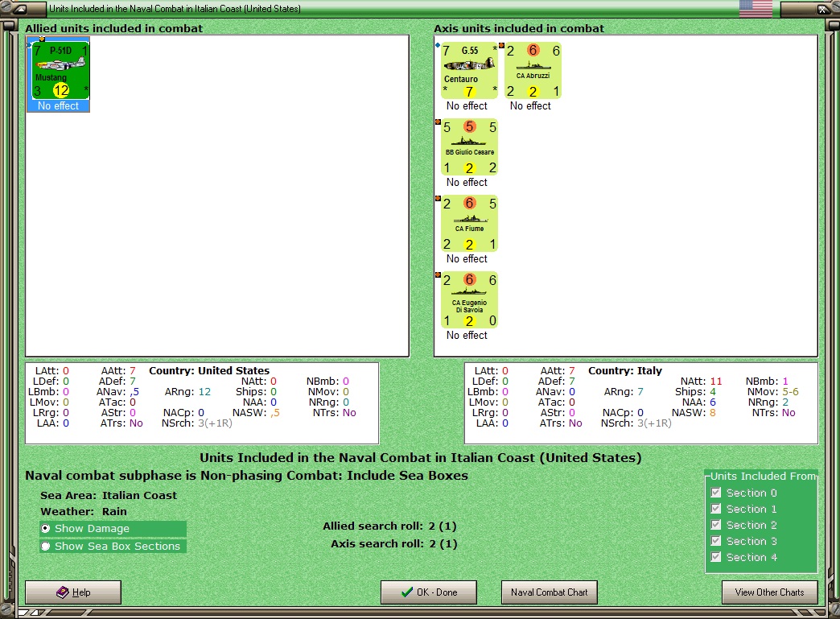Select the G.55 Centauro aircraft counter
Viewport: 840px width, 619px height.
tap(469, 71)
